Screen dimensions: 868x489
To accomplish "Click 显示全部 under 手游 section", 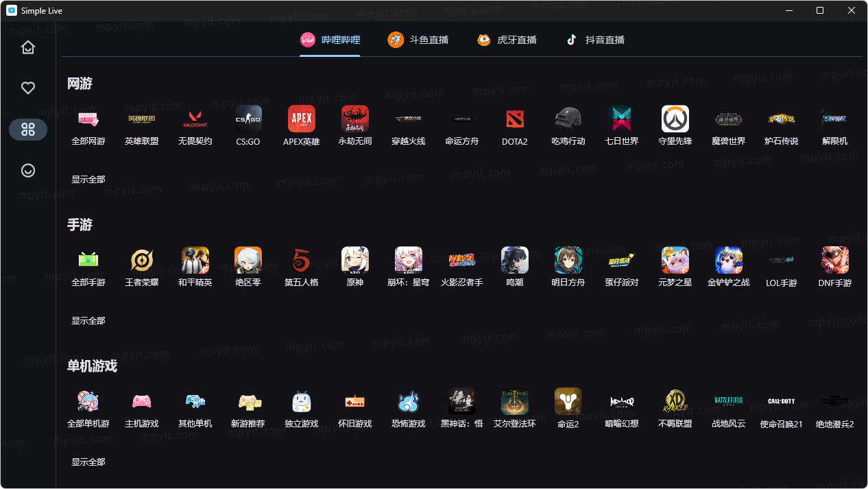I will (x=88, y=320).
